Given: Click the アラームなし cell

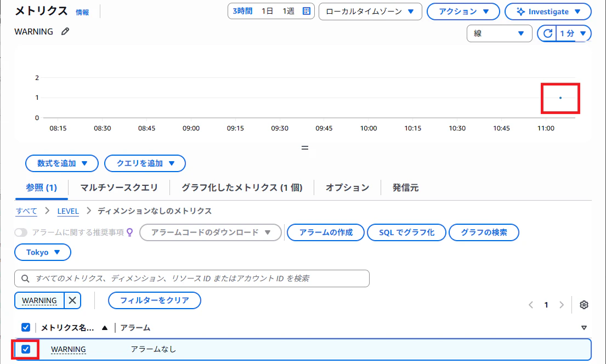Looking at the screenshot, I should [x=154, y=349].
